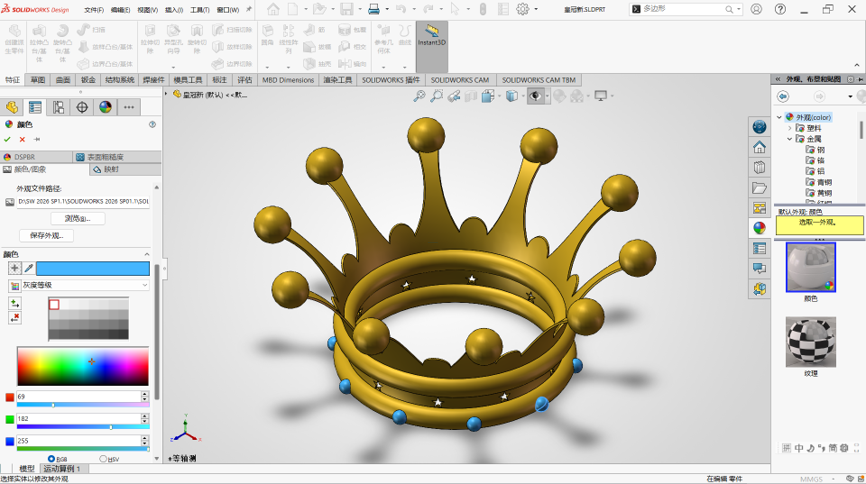Image resolution: width=866 pixels, height=484 pixels.
Task: Open the 文件(F) menu
Action: tap(94, 10)
